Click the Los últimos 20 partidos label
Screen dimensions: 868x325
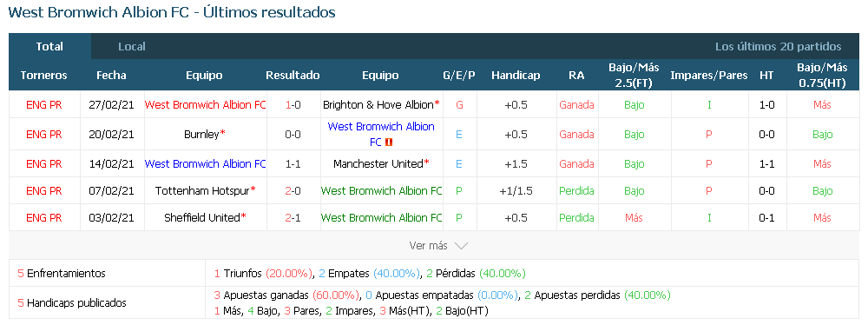point(778,47)
